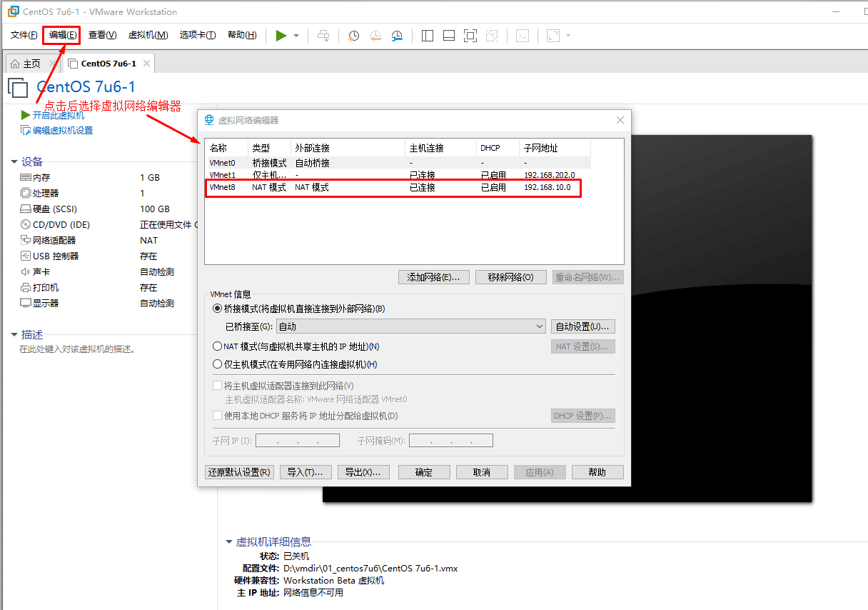Take a snapshot with the clock-plus icon

(x=353, y=36)
